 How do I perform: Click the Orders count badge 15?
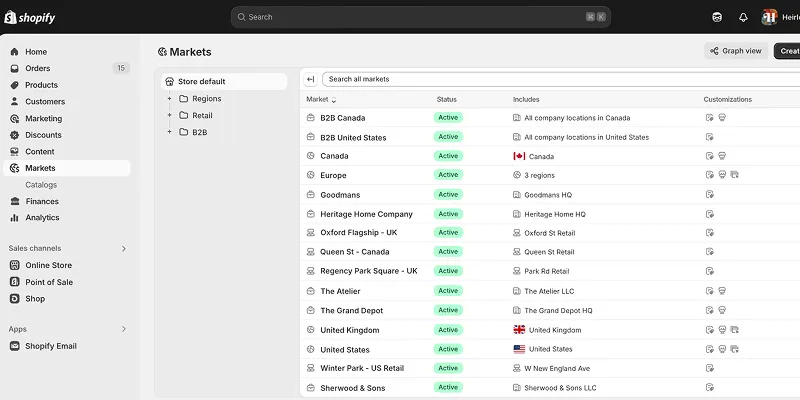click(121, 68)
